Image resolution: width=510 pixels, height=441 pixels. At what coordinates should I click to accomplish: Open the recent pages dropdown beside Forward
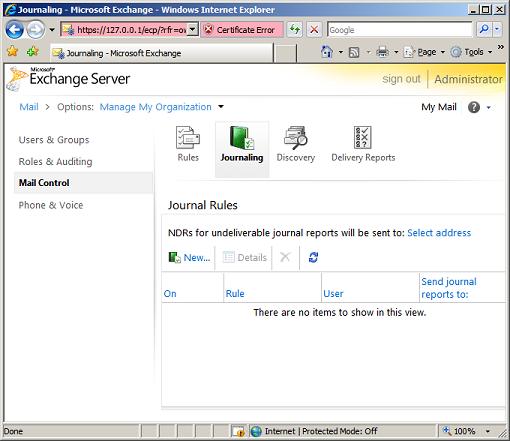tap(52, 30)
